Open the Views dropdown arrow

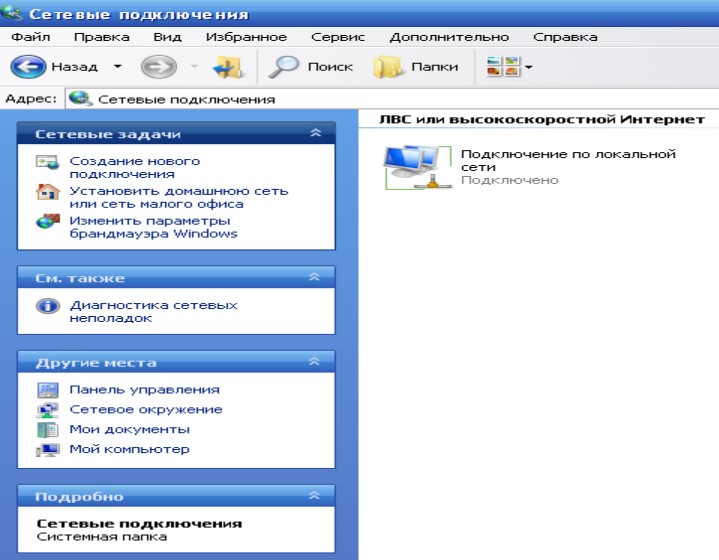point(529,67)
